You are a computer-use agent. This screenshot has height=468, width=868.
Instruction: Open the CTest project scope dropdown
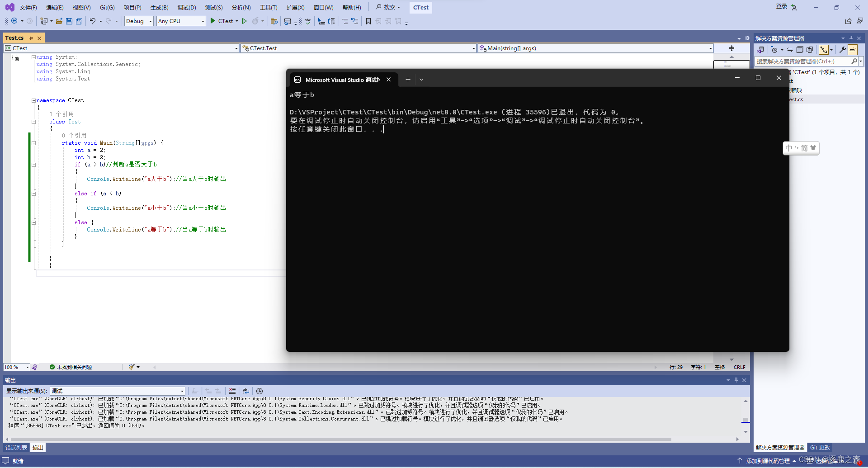[121, 48]
